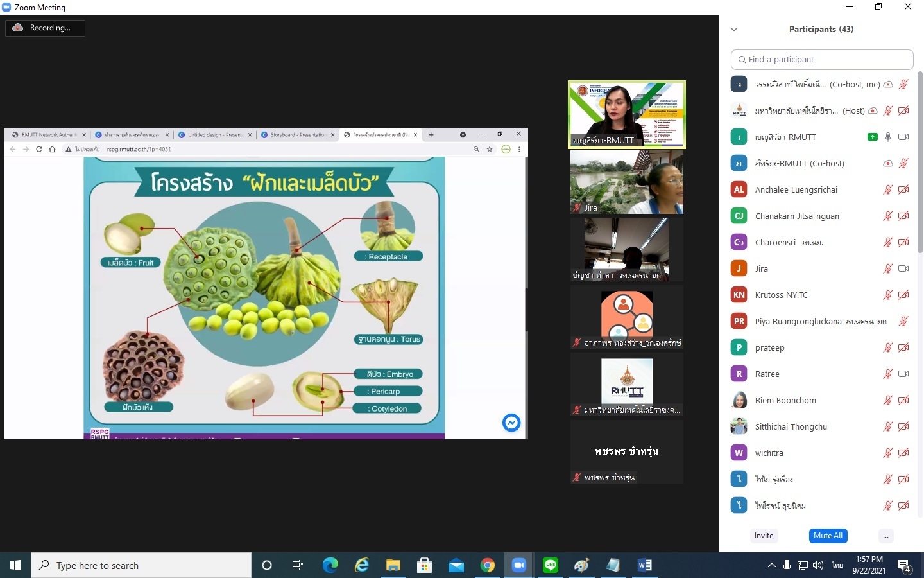The width and height of the screenshot is (924, 578).
Task: Open Microsoft Word from taskbar
Action: [645, 565]
